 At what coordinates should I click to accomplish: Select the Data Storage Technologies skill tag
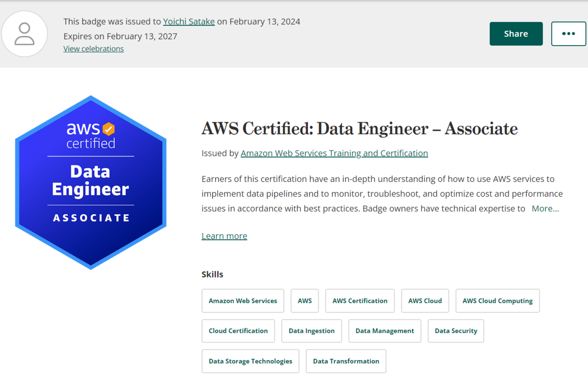(250, 361)
